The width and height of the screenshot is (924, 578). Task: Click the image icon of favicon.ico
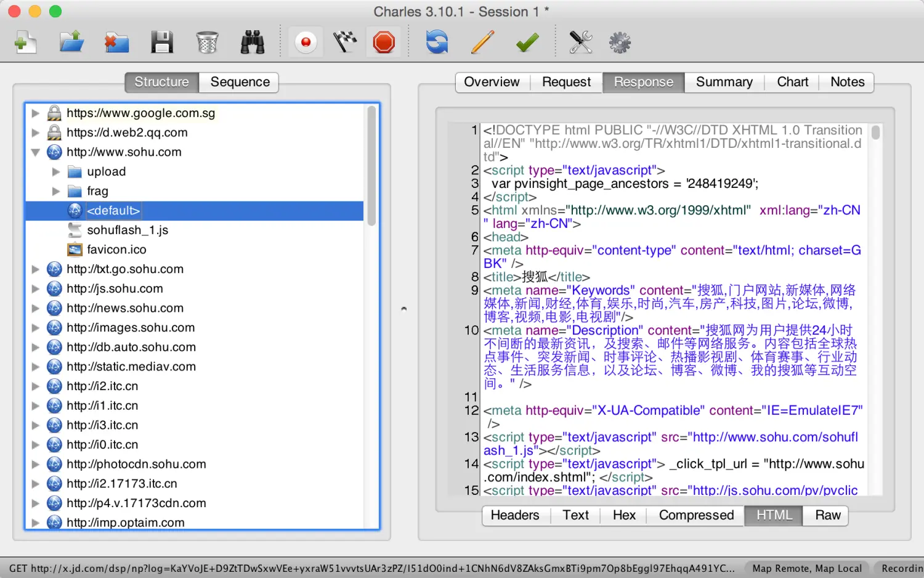click(x=75, y=250)
